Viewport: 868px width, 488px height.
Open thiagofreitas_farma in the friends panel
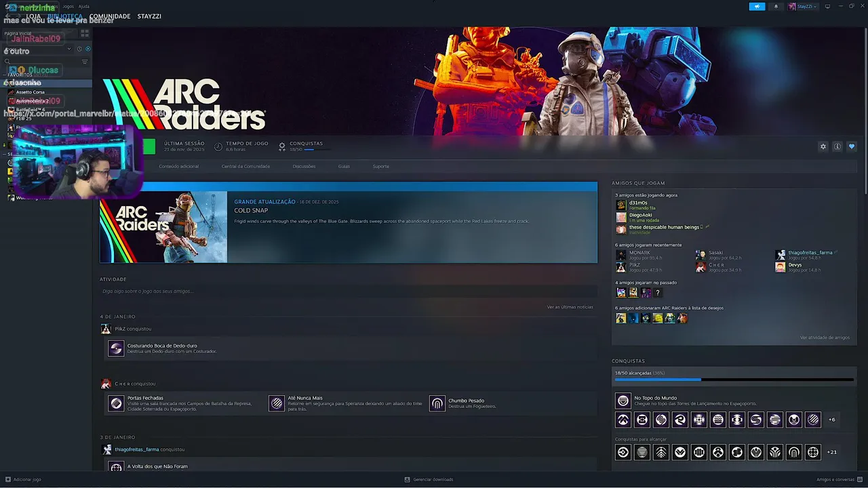(810, 253)
